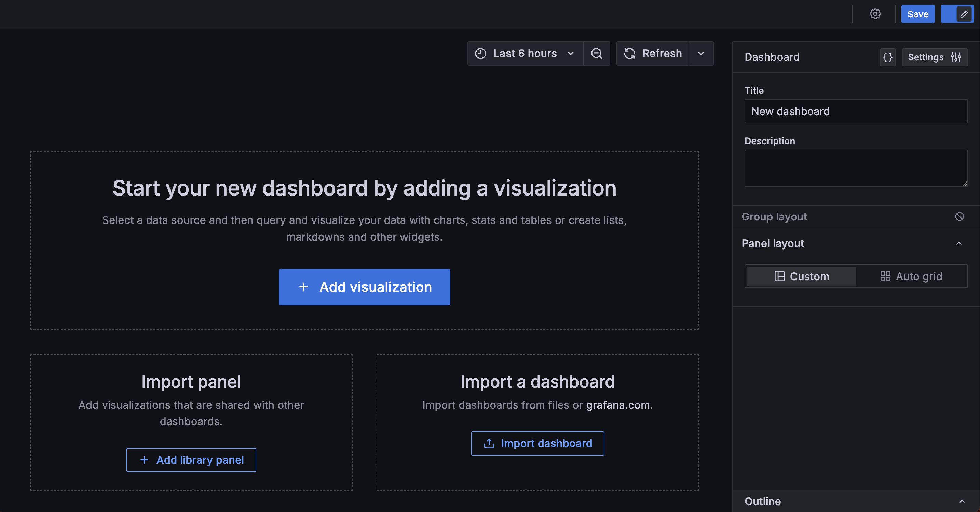Toggle edit mode with the pencil switch
980x512 pixels.
pyautogui.click(x=957, y=14)
